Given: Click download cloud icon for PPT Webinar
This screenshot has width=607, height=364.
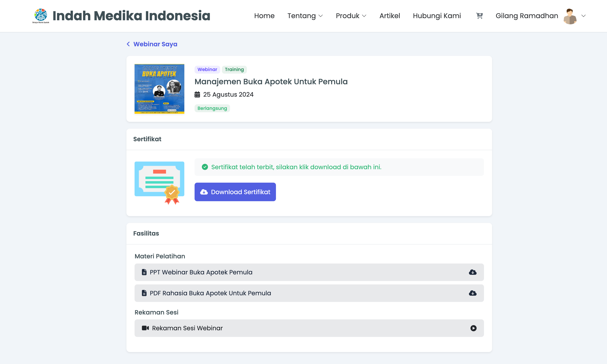Looking at the screenshot, I should point(472,272).
